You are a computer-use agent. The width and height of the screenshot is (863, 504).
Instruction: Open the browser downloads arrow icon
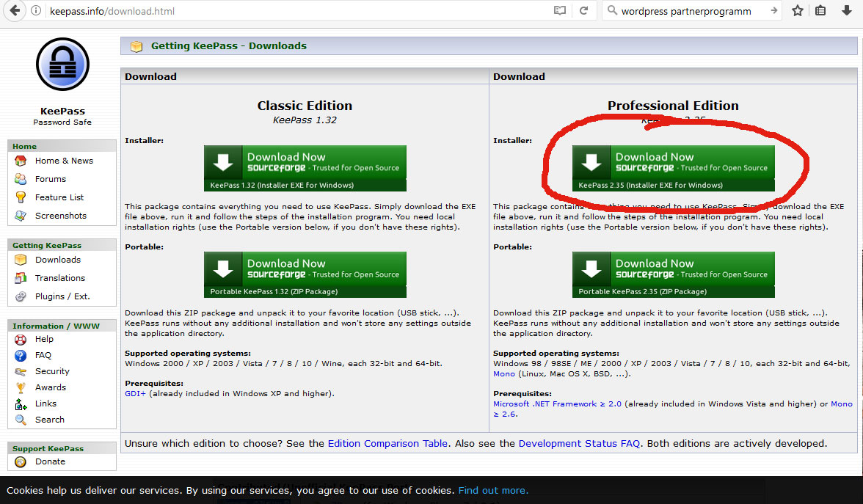click(847, 10)
